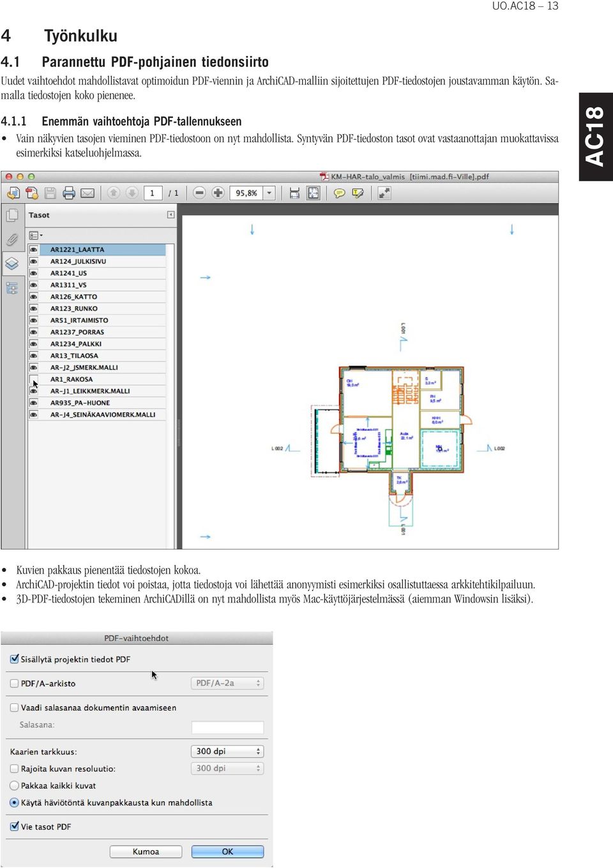Image resolution: width=613 pixels, height=868 pixels.
Task: Select the AR123_RUNKO layer row
Action: [97, 309]
